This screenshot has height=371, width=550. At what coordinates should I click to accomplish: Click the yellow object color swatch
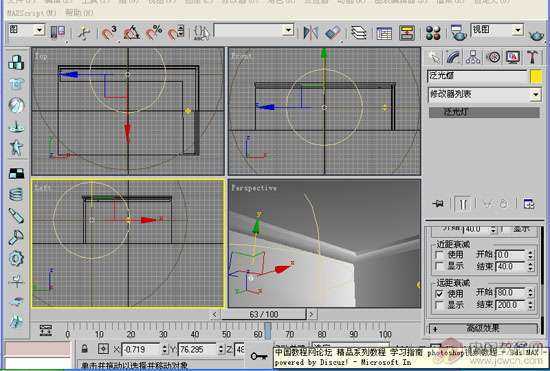pyautogui.click(x=536, y=76)
